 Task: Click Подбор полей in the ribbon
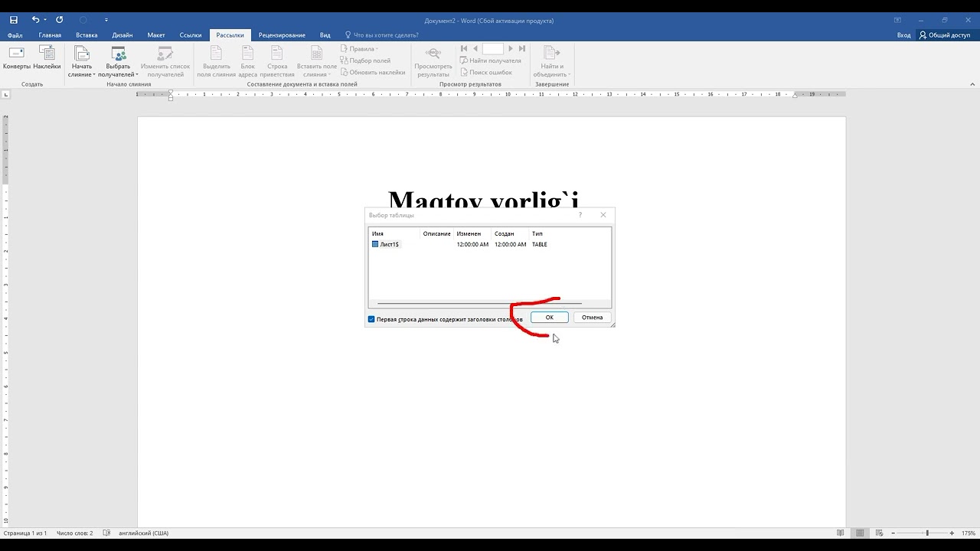[365, 60]
